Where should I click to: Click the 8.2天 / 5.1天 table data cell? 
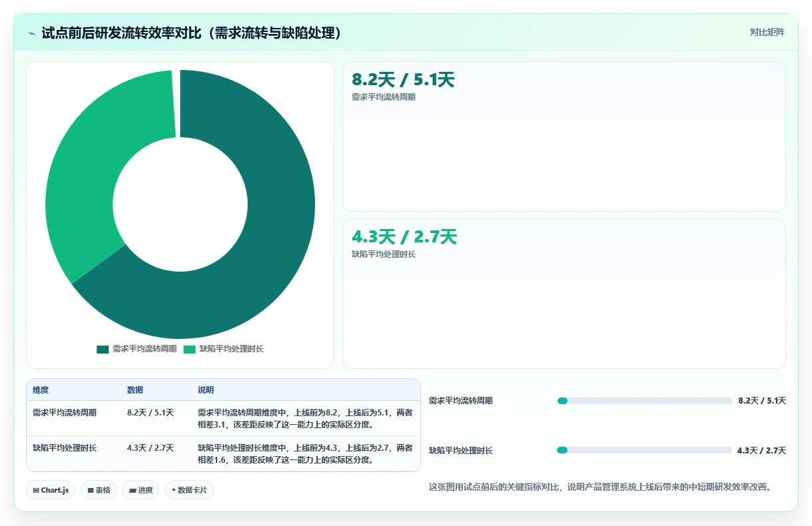[151, 413]
